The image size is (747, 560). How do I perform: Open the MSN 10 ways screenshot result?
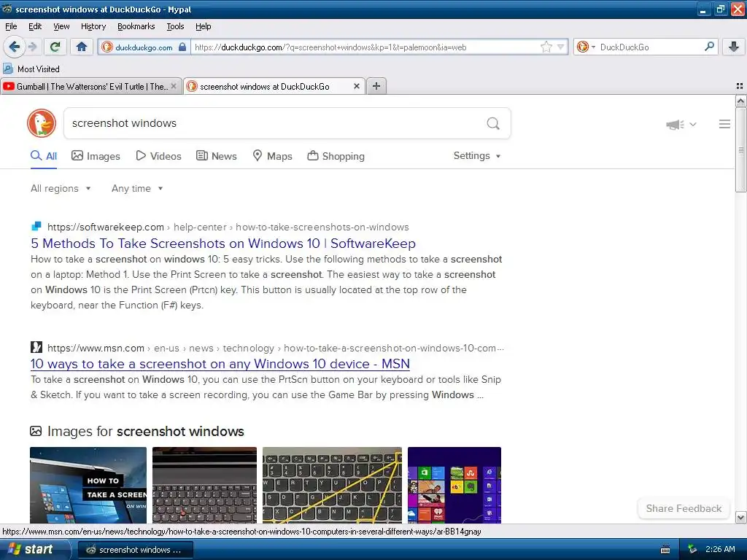[x=220, y=364]
